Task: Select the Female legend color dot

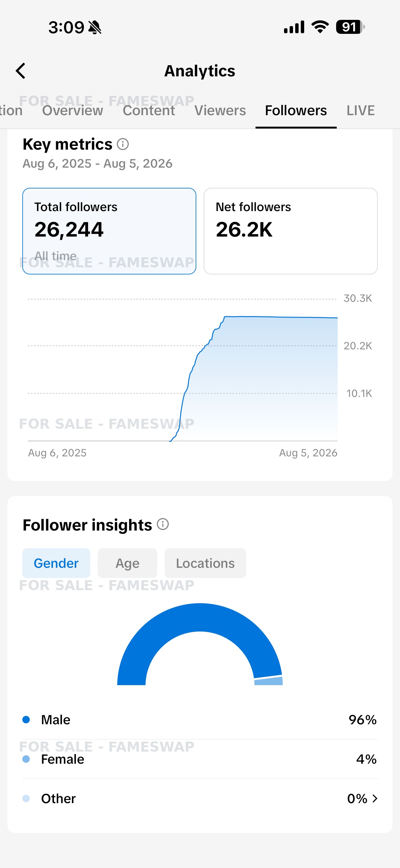Action: pyautogui.click(x=26, y=759)
